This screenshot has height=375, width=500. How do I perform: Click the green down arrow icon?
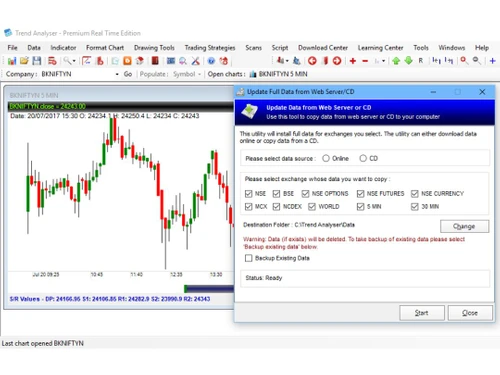click(408, 60)
